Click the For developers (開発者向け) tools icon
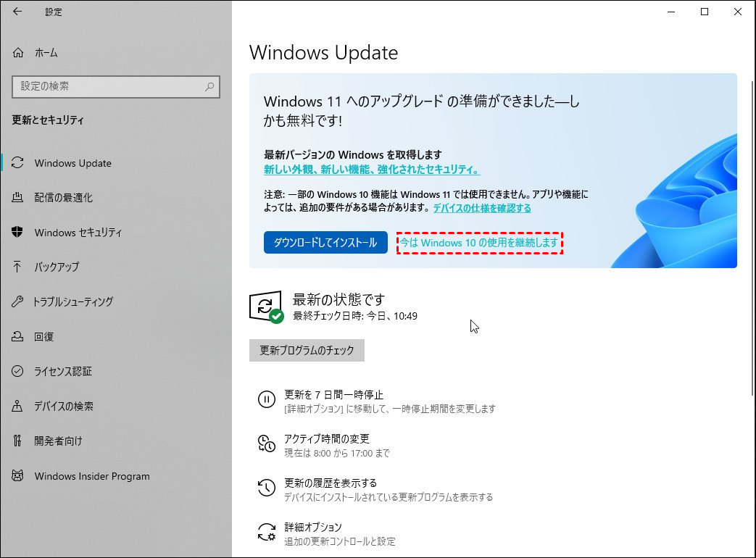 (17, 441)
